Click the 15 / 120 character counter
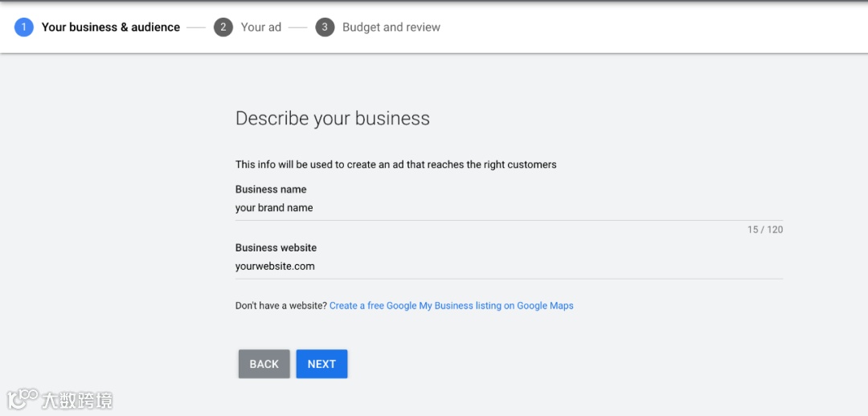The width and height of the screenshot is (868, 416). [x=765, y=230]
